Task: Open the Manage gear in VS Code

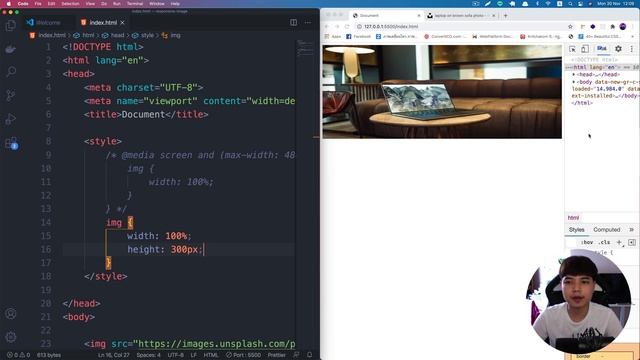Action: [11, 337]
